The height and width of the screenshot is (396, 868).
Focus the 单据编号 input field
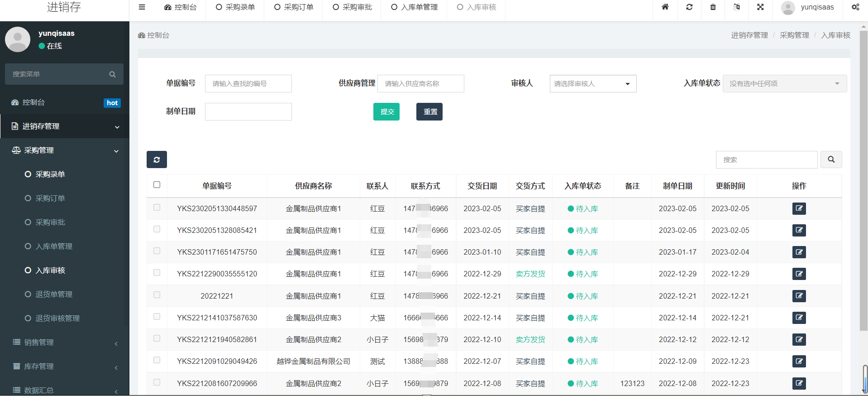tap(248, 83)
